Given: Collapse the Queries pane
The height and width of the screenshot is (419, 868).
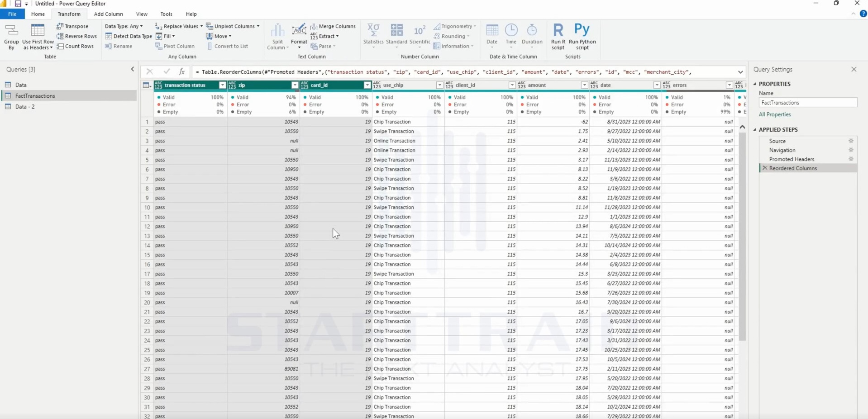Looking at the screenshot, I should [132, 69].
